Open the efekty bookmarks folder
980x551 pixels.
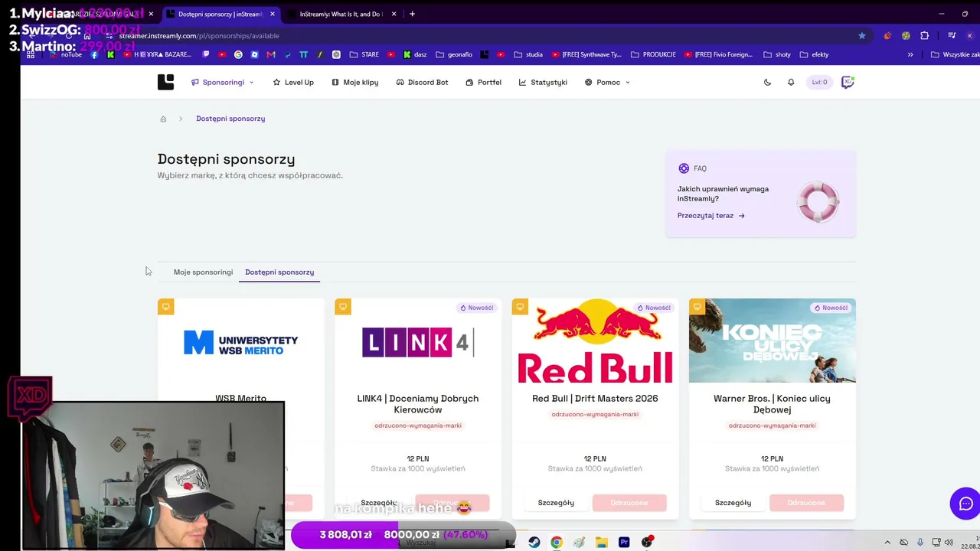click(x=815, y=54)
